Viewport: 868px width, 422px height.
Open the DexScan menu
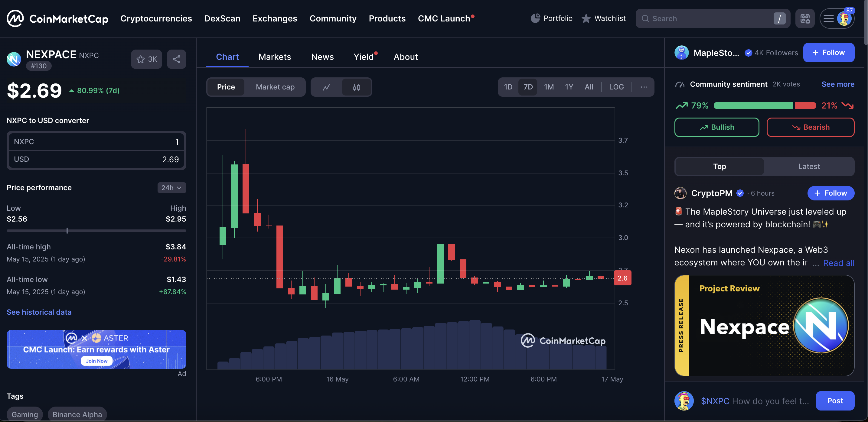pyautogui.click(x=222, y=18)
